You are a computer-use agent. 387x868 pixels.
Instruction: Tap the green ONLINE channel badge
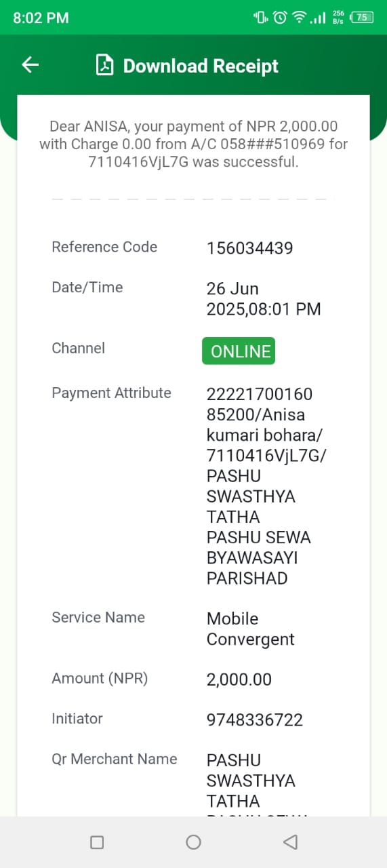click(239, 351)
